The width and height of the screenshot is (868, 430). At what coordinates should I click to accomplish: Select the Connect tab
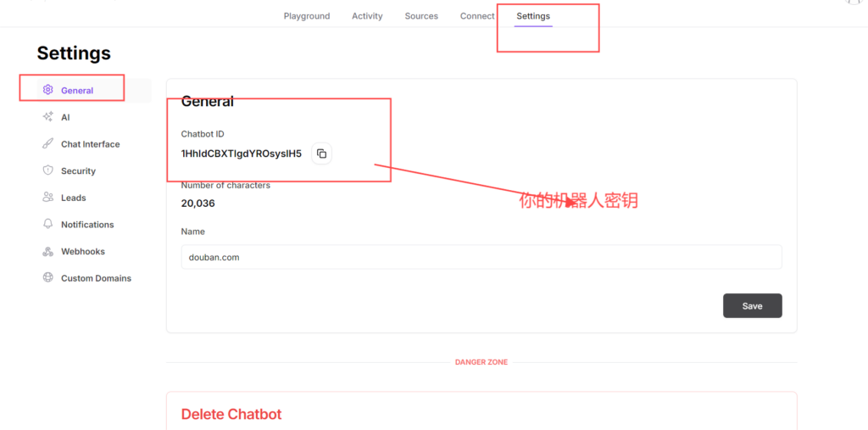click(x=477, y=16)
